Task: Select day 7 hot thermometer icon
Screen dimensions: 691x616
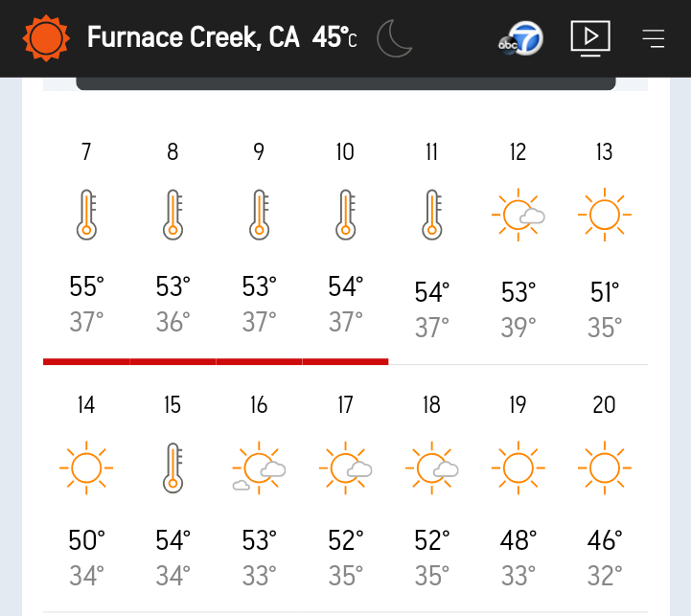Action: tap(86, 215)
